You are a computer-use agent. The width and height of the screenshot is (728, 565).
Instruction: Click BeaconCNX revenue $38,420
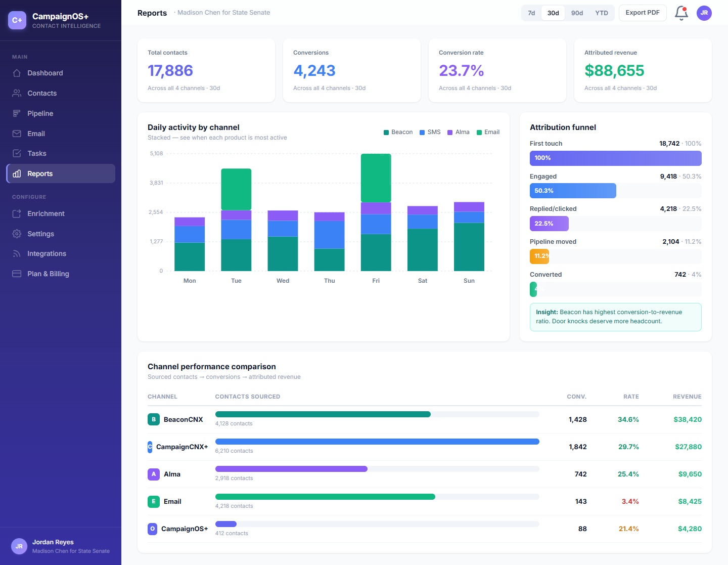[688, 419]
